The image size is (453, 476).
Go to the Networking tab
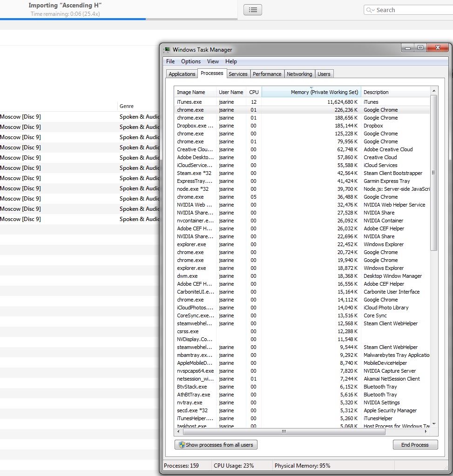[299, 74]
